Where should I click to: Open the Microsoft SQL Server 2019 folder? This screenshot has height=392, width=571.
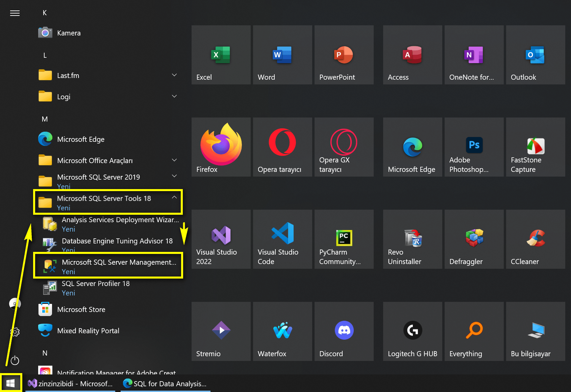pyautogui.click(x=108, y=181)
